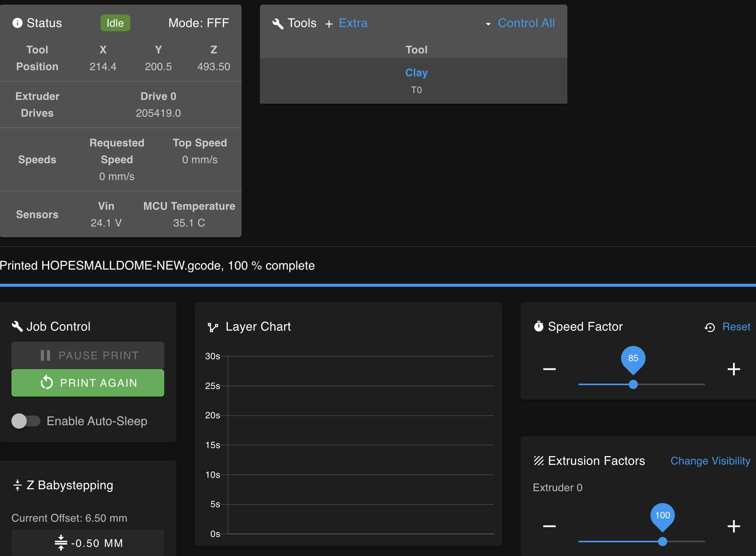The image size is (756, 556).
Task: Click the Speed Factor clock icon
Action: click(x=538, y=326)
